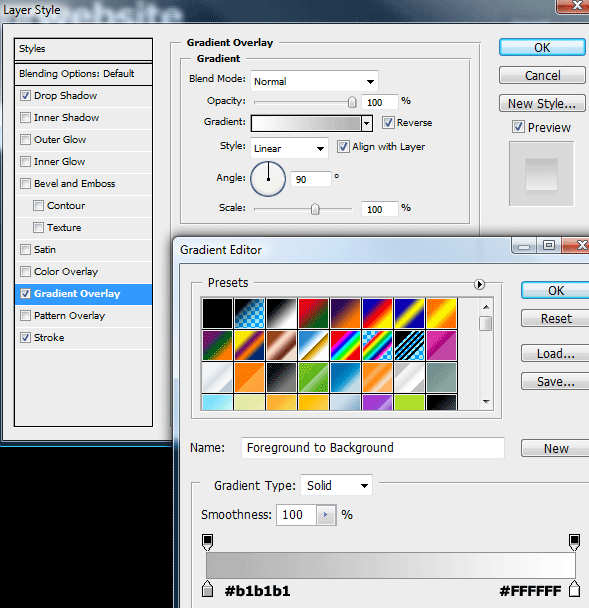Click the left opacity stop above gradient bar
The image size is (589, 608).
coord(207,542)
